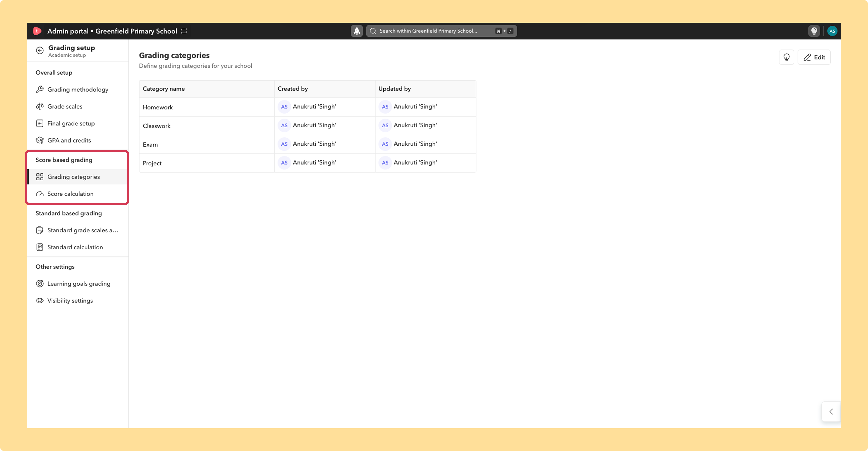The height and width of the screenshot is (451, 868).
Task: Click the Other settings heading
Action: pos(55,267)
